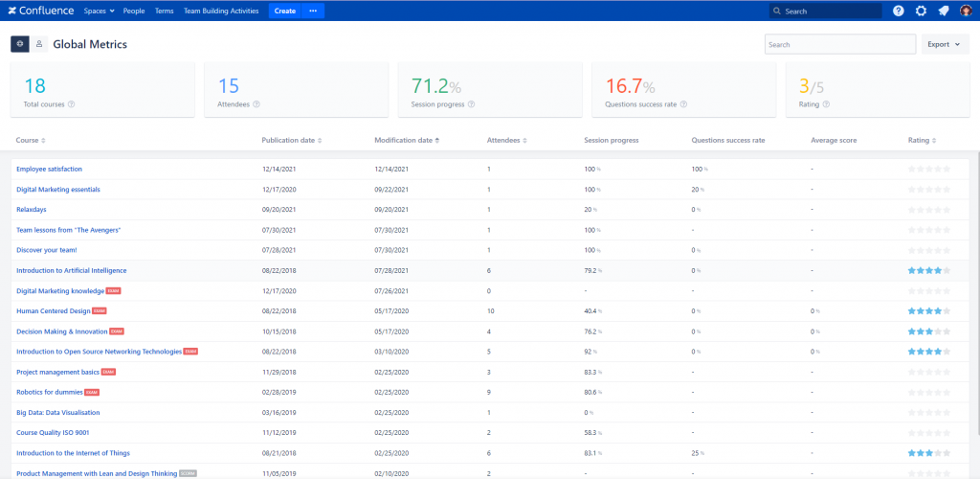Click the top bar search magnifier icon

point(777,11)
